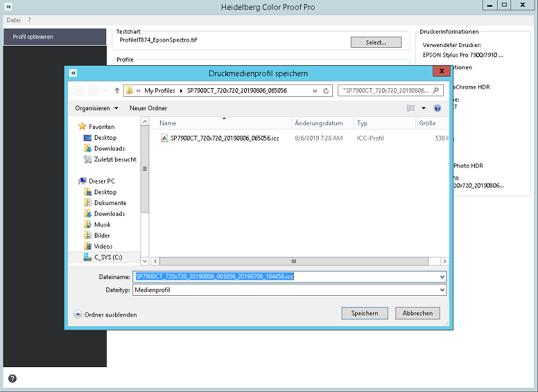Click the Dieser PC computer icon
The image size is (538, 392).
(x=82, y=181)
